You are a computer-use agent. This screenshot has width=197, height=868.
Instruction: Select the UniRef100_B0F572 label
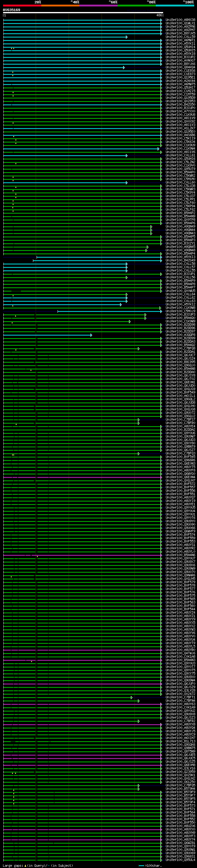[x=180, y=483]
